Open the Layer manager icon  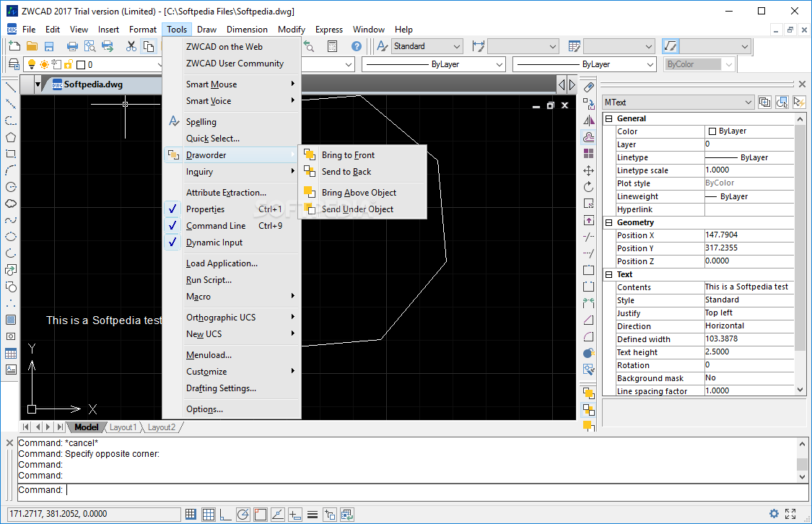(x=14, y=64)
